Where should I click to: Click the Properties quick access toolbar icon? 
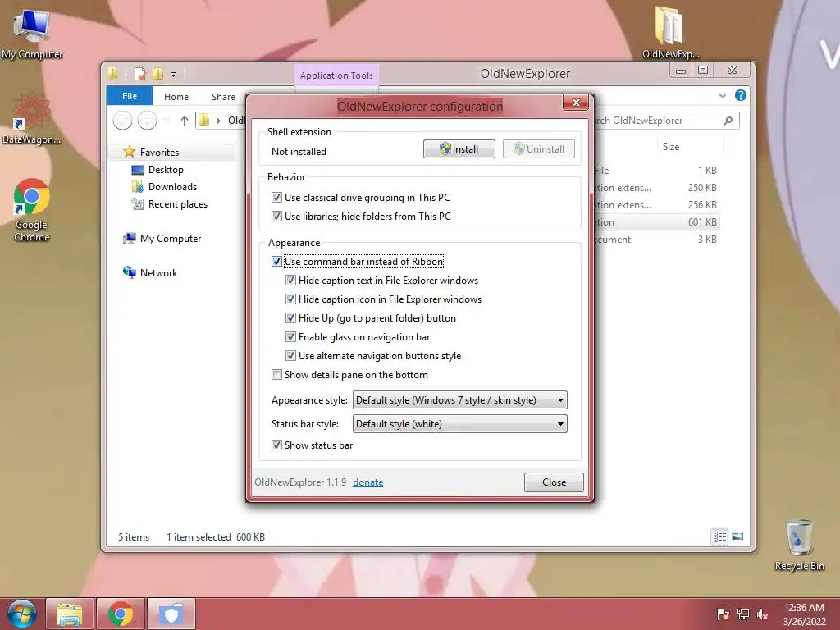click(139, 74)
